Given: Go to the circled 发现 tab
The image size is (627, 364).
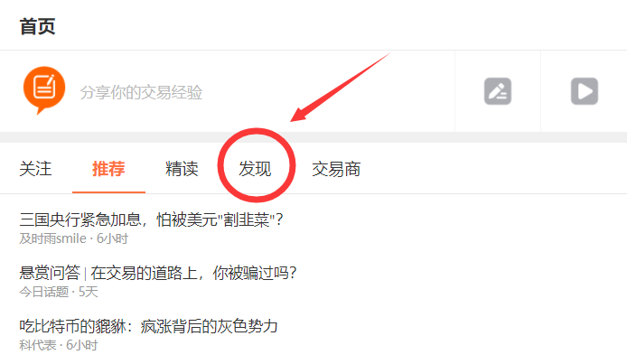Looking at the screenshot, I should click(255, 169).
